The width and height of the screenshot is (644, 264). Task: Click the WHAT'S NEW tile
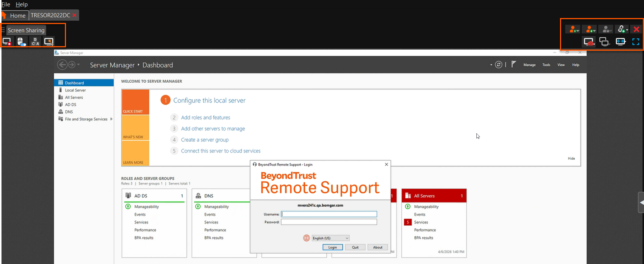135,128
